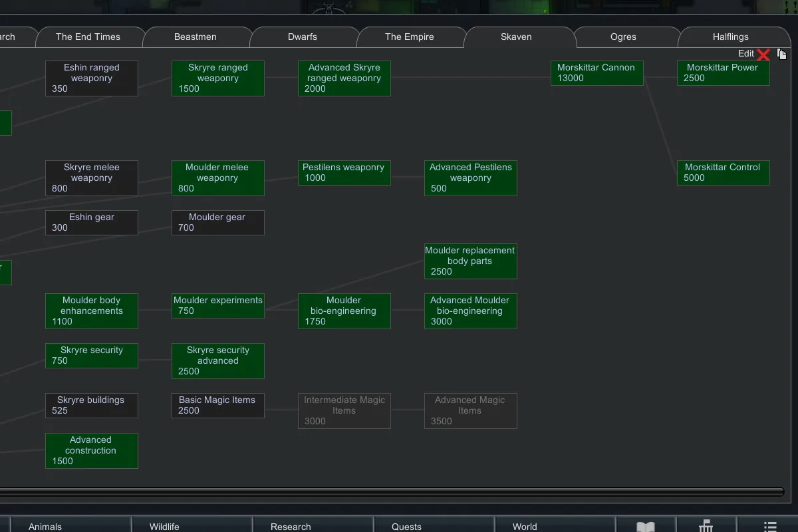Pick Advanced Pestilens weaponry node
The image size is (798, 532).
(470, 178)
